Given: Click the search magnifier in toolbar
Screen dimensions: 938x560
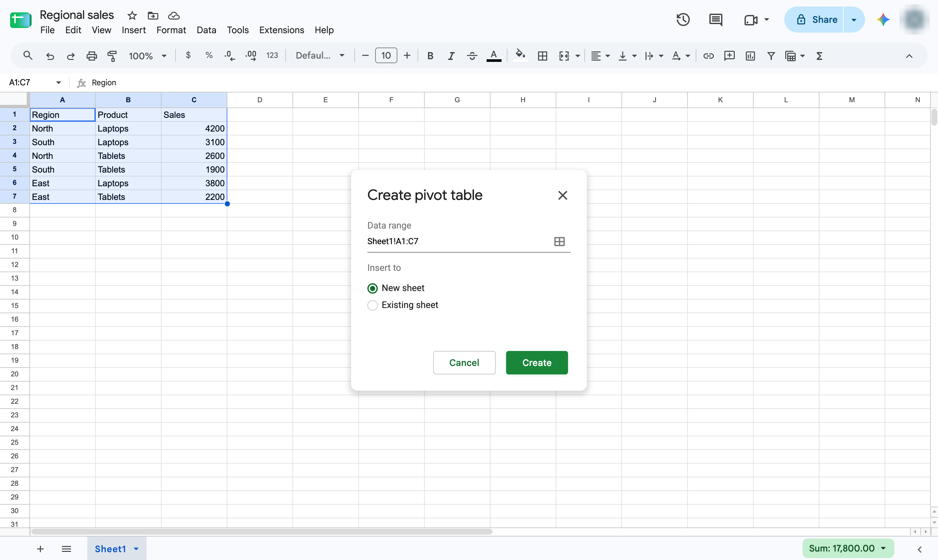Looking at the screenshot, I should click(28, 56).
